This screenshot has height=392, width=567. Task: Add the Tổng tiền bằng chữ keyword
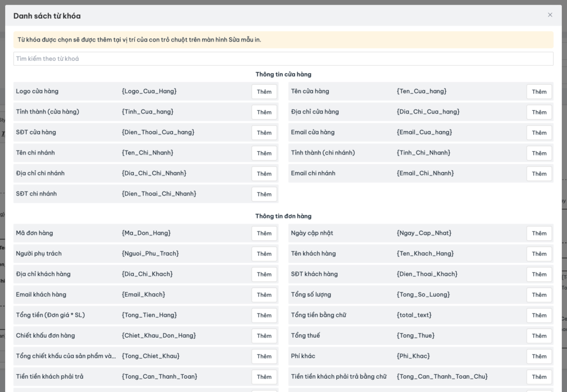click(539, 316)
